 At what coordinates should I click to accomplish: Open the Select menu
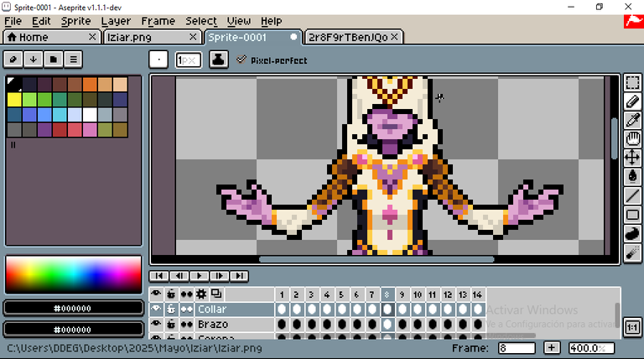pos(201,21)
